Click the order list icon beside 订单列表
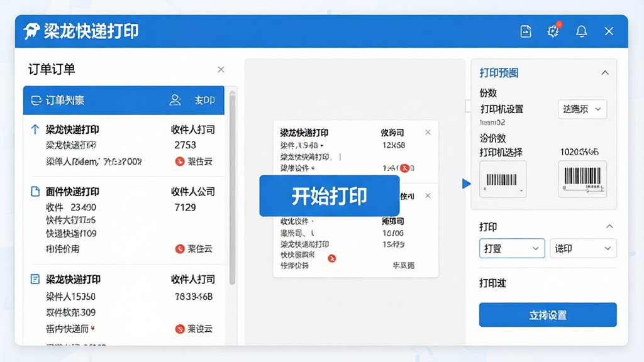 (36, 100)
